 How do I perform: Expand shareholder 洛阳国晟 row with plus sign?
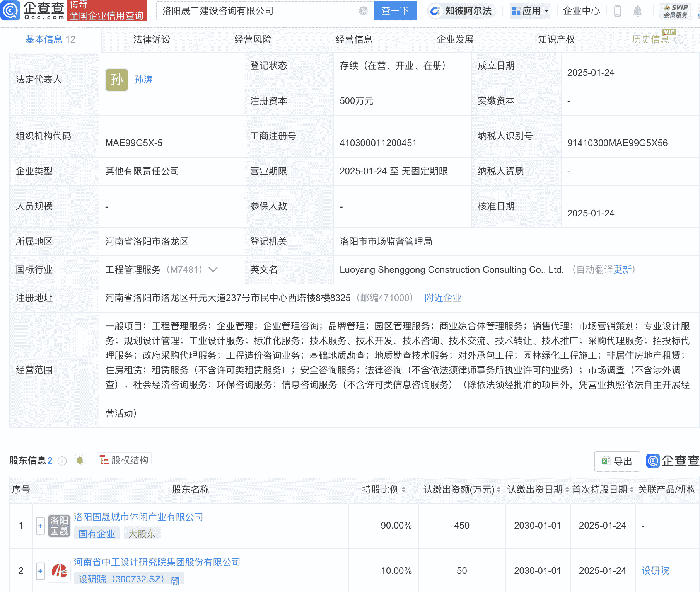tap(40, 526)
